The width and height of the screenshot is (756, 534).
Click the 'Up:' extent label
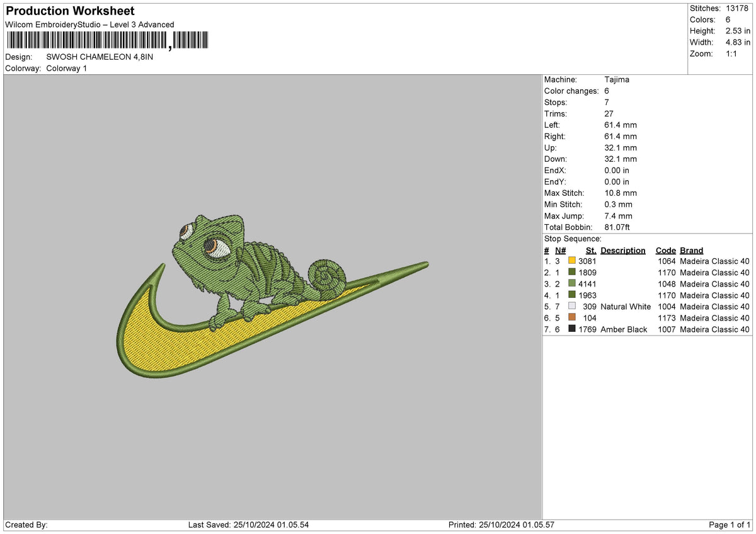[x=551, y=147]
